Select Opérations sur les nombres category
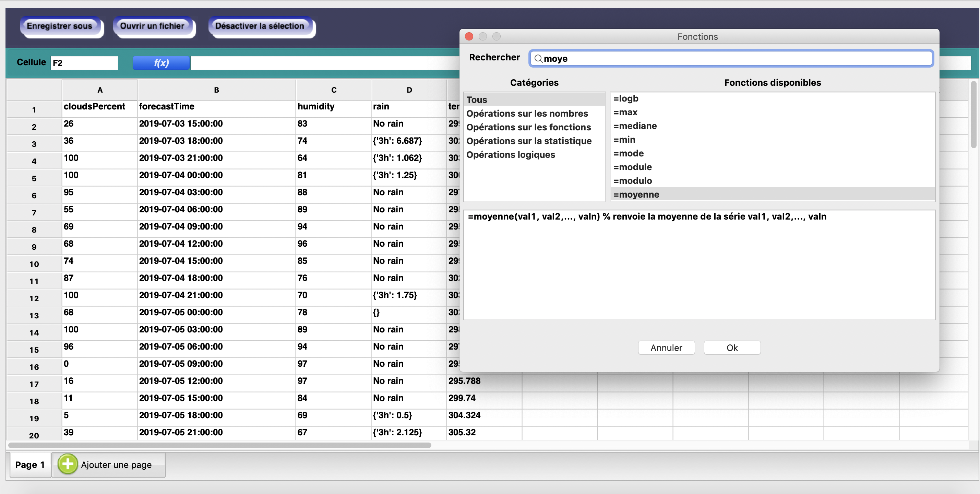This screenshot has height=494, width=980. [x=534, y=114]
